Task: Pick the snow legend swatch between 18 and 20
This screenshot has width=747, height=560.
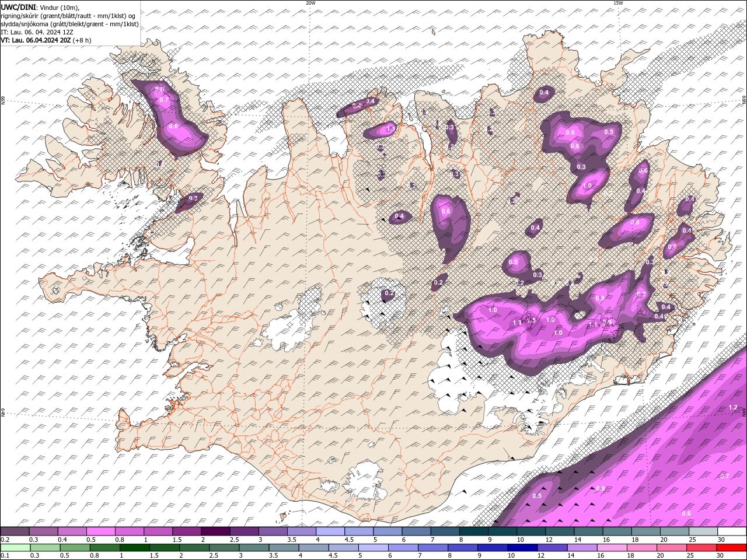Action: (x=645, y=531)
